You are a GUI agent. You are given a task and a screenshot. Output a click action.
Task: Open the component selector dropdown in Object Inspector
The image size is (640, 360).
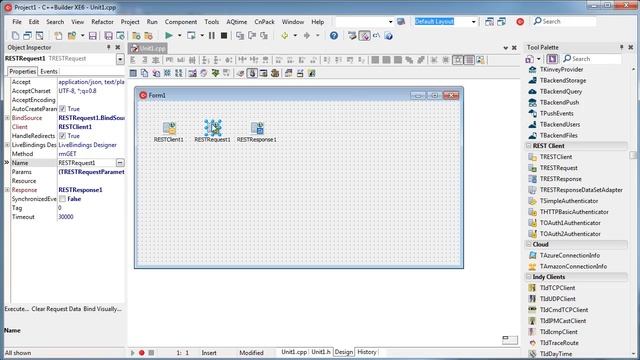[120, 59]
